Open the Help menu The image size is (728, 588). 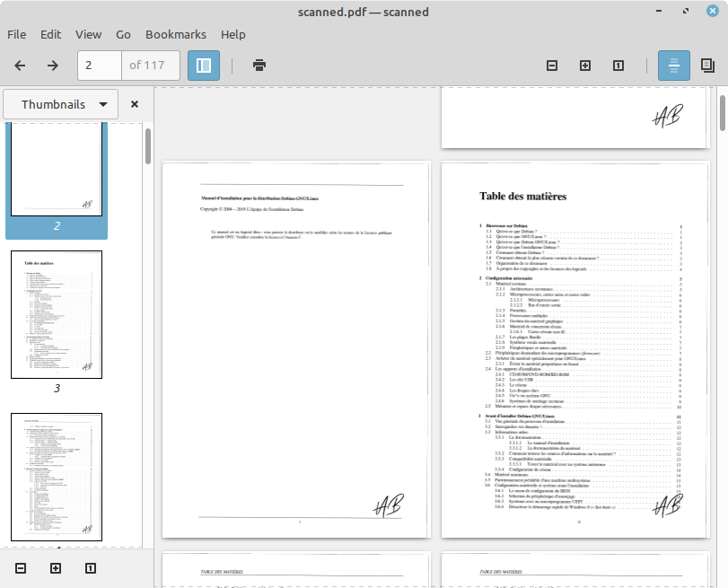[x=233, y=35]
